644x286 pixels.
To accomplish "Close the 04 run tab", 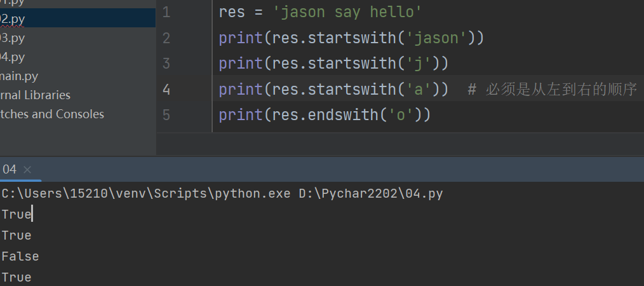I will [27, 170].
